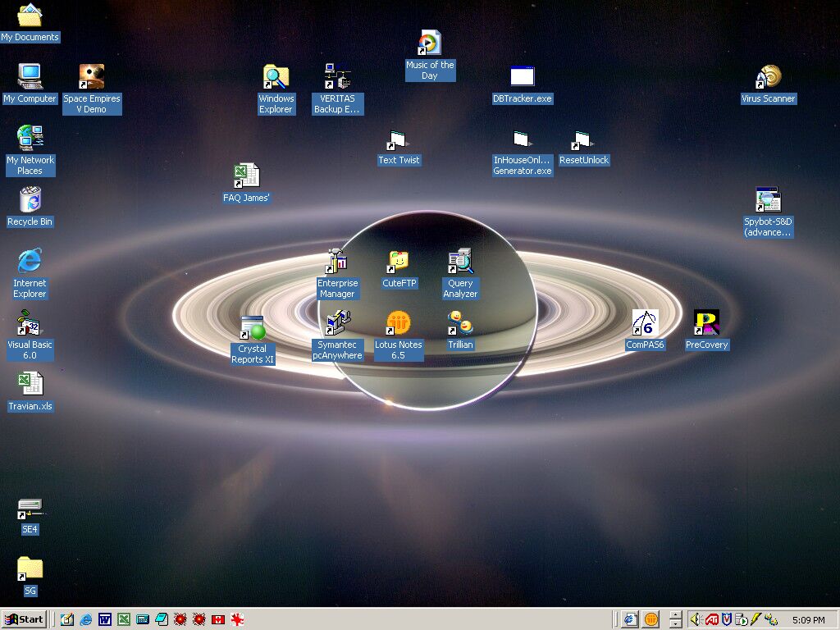Click the Crystal Reports XI icon
The height and width of the screenshot is (630, 840).
(x=252, y=328)
